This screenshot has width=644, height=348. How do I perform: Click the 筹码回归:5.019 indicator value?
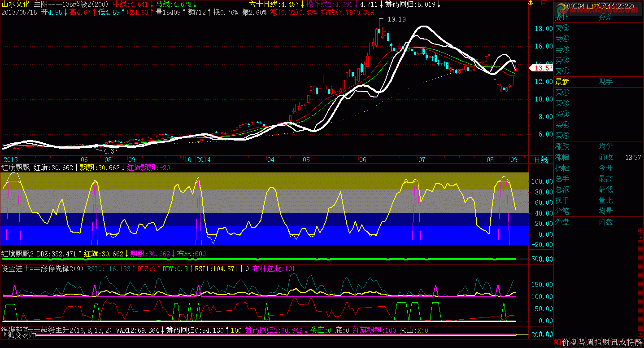coord(410,4)
